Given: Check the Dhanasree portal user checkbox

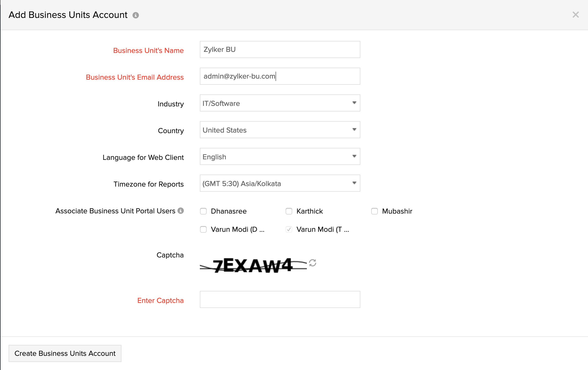Looking at the screenshot, I should pyautogui.click(x=203, y=211).
